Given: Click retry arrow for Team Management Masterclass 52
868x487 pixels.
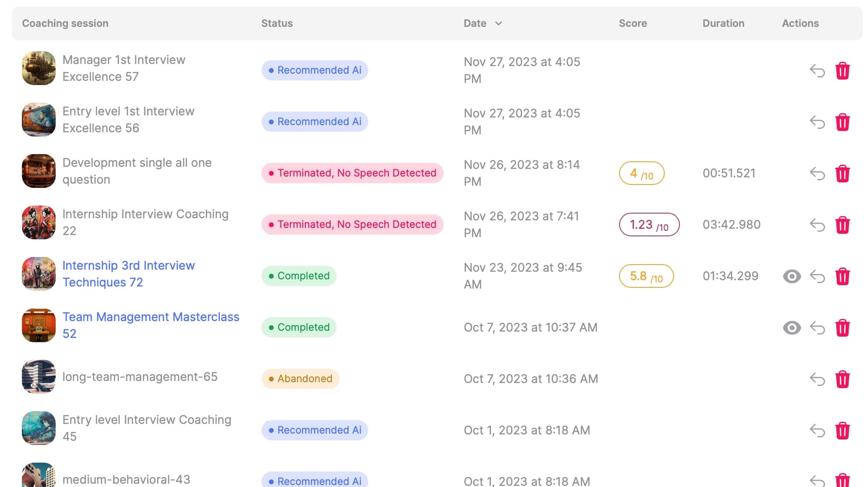Looking at the screenshot, I should click(817, 328).
